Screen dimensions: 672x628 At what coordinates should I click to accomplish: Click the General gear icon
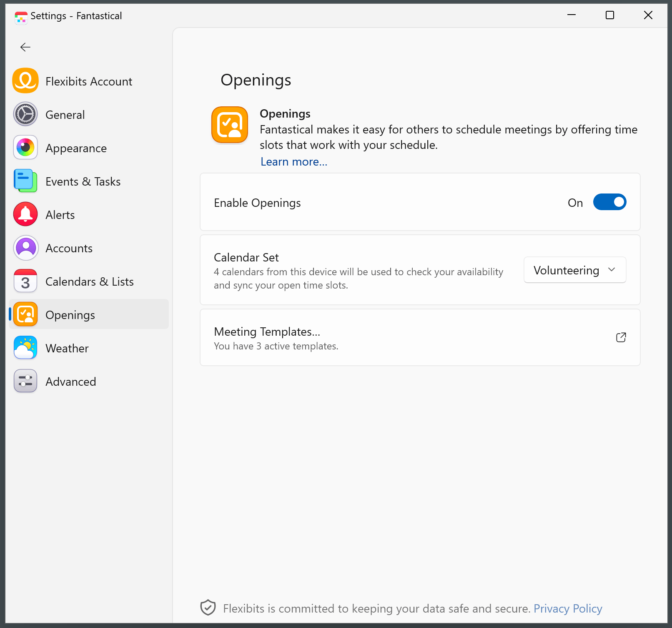click(25, 114)
